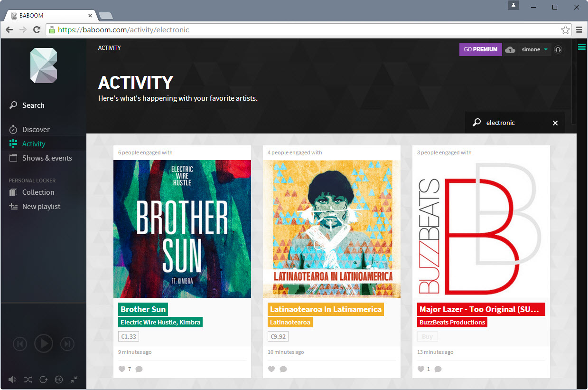The image size is (588, 390).
Task: Mute the volume speaker icon
Action: [12, 380]
